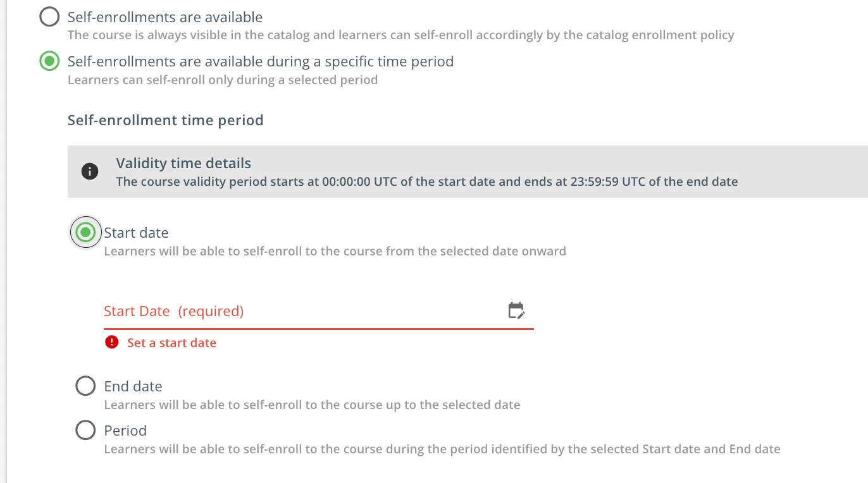This screenshot has width=868, height=483.
Task: Click the "up to the selected date" description
Action: (x=312, y=405)
